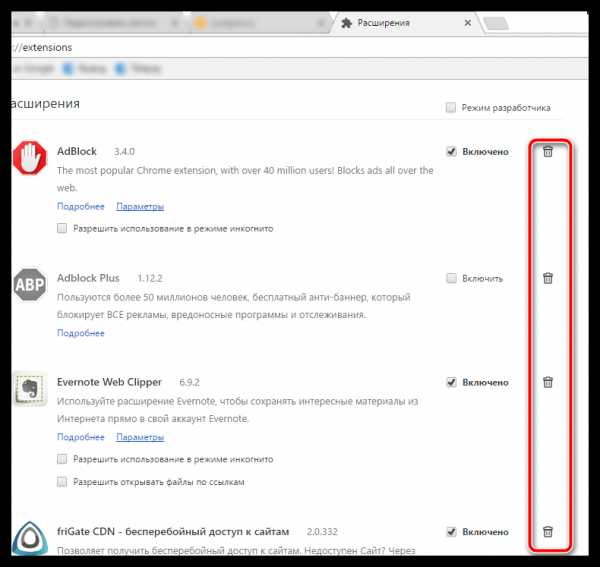The width and height of the screenshot is (600, 567).
Task: Open a new tab with the new-tab button
Action: 496,24
